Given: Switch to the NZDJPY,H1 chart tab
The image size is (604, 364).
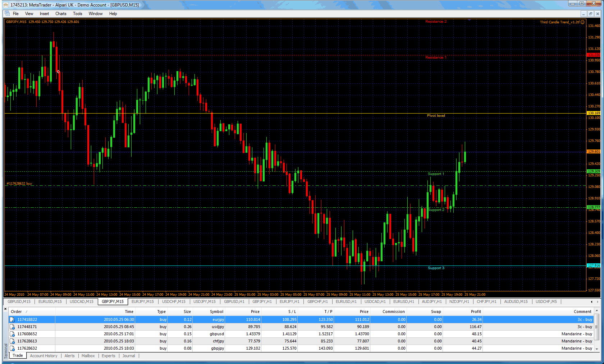Looking at the screenshot, I should coord(459,301).
